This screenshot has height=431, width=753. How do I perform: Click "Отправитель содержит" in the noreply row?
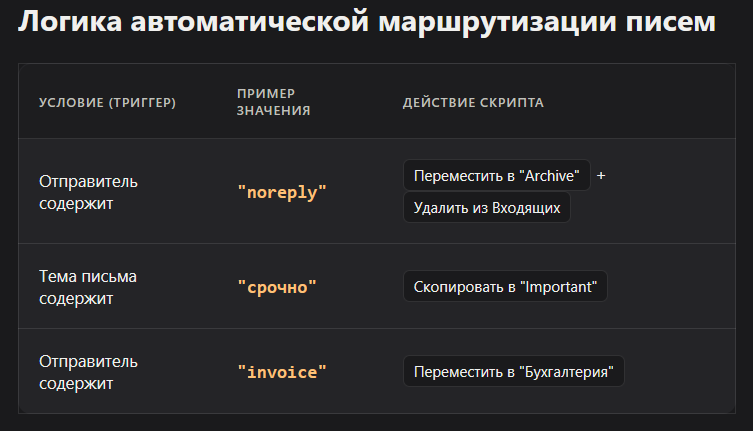[x=88, y=192]
